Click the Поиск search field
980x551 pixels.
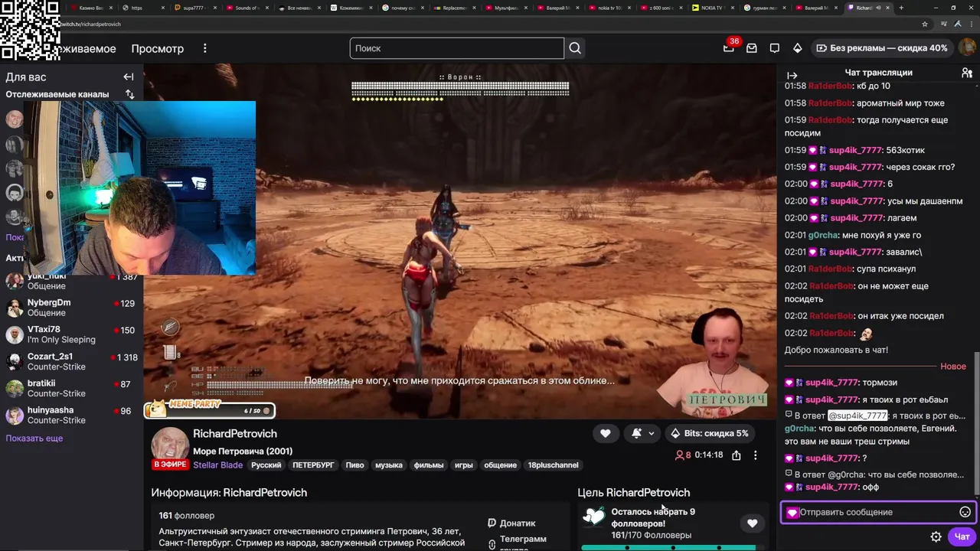point(457,48)
